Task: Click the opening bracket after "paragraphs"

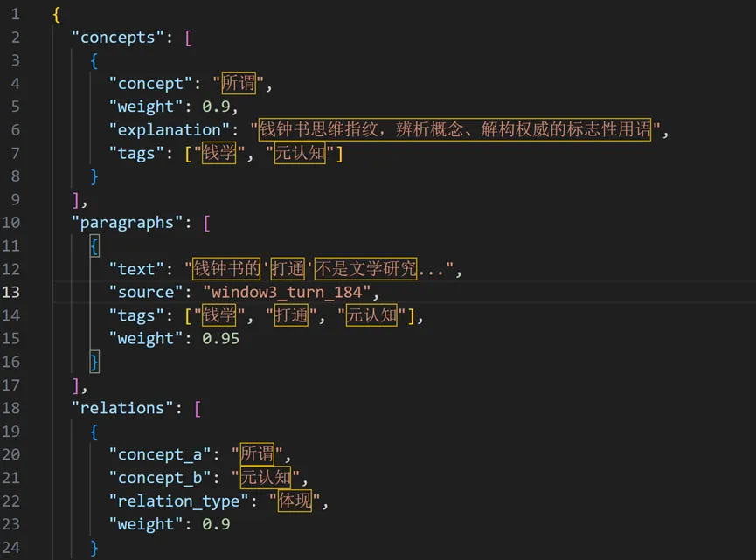Action: coord(206,224)
